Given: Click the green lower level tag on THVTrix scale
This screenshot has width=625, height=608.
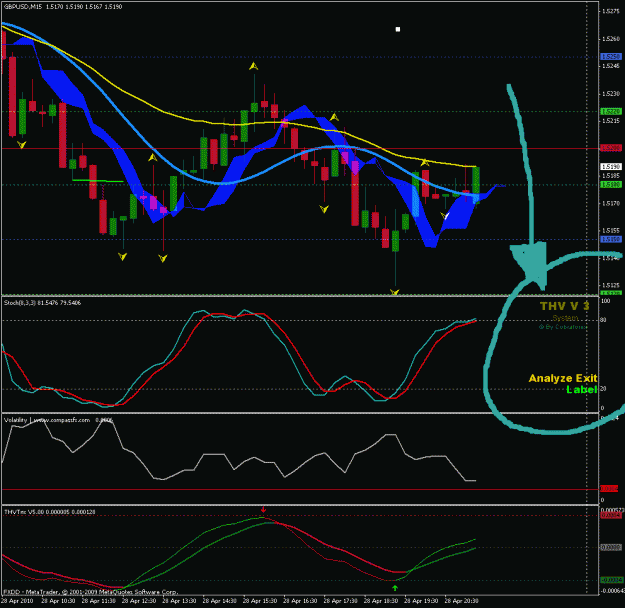Looking at the screenshot, I should click(611, 580).
